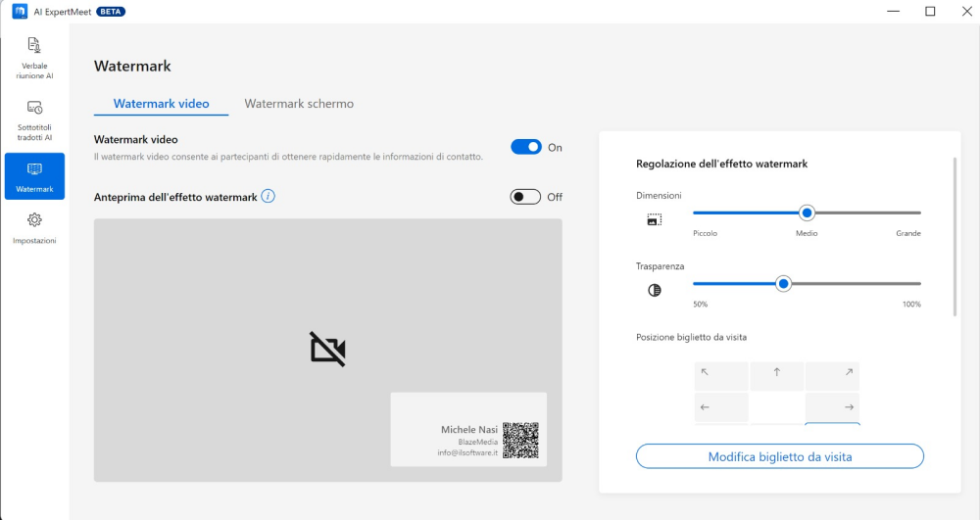Screen dimensions: 980x520
Task: Click the Dimensioni image size icon
Action: 655,219
